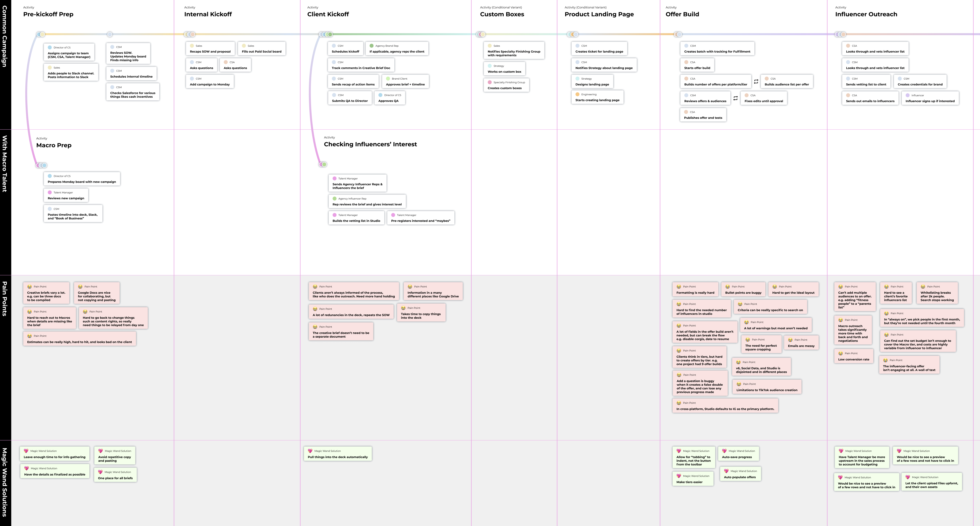Click emoji on Whitelisting breaks after 2k people
Viewport: 980px width, 526px height.
click(923, 287)
